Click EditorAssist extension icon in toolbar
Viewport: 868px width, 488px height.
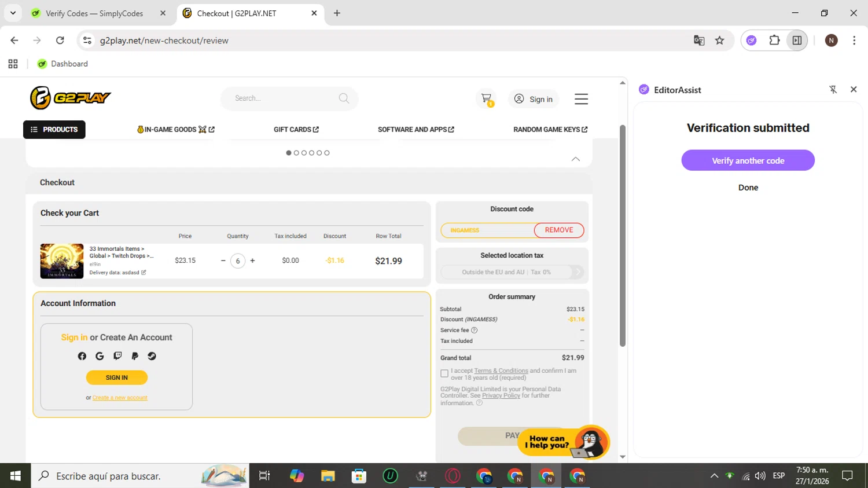[x=751, y=41]
